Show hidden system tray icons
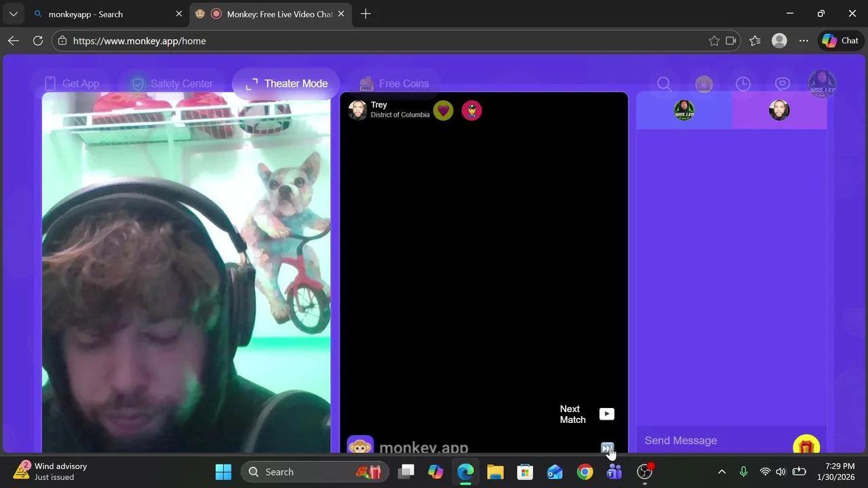Image resolution: width=868 pixels, height=488 pixels. pos(722,472)
